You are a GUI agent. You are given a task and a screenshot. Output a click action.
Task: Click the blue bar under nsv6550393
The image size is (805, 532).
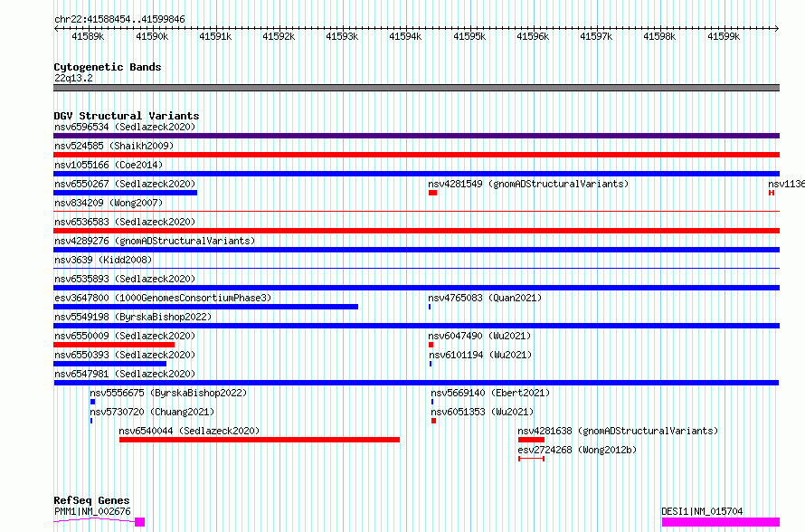[109, 364]
